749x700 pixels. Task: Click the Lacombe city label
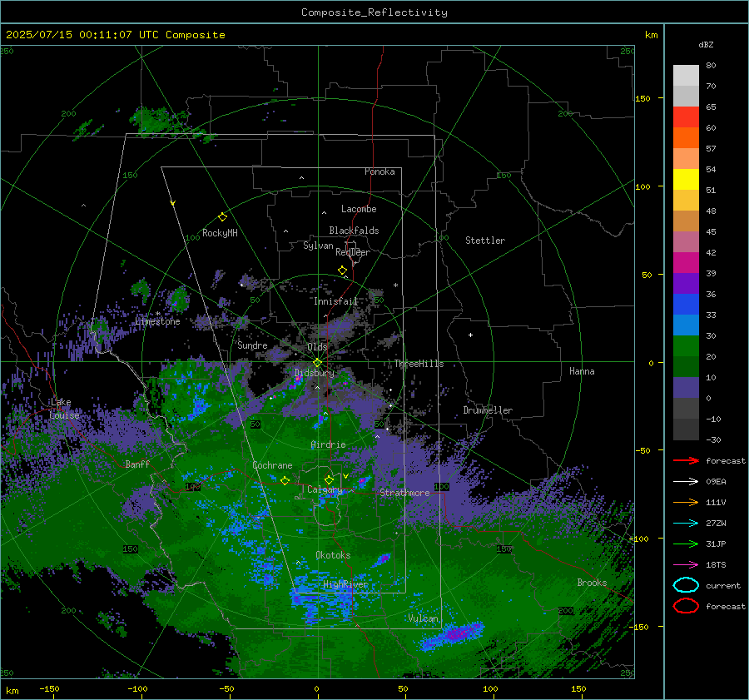click(x=359, y=209)
